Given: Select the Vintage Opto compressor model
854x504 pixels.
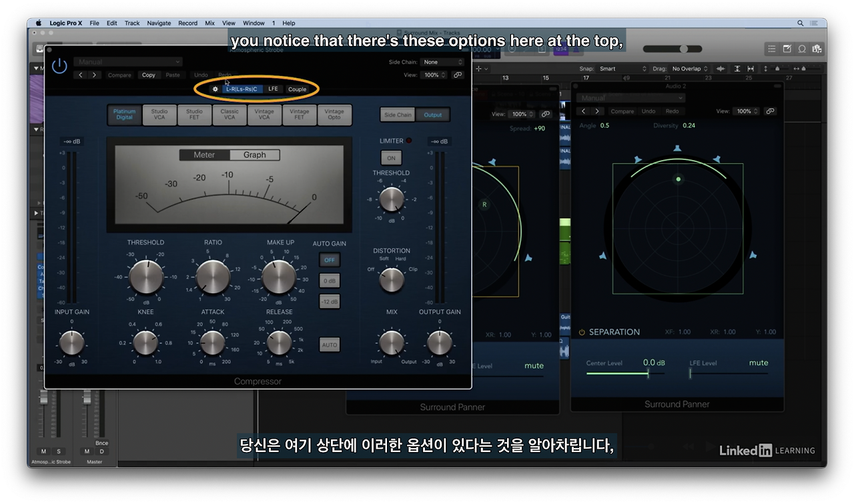Looking at the screenshot, I should (334, 115).
